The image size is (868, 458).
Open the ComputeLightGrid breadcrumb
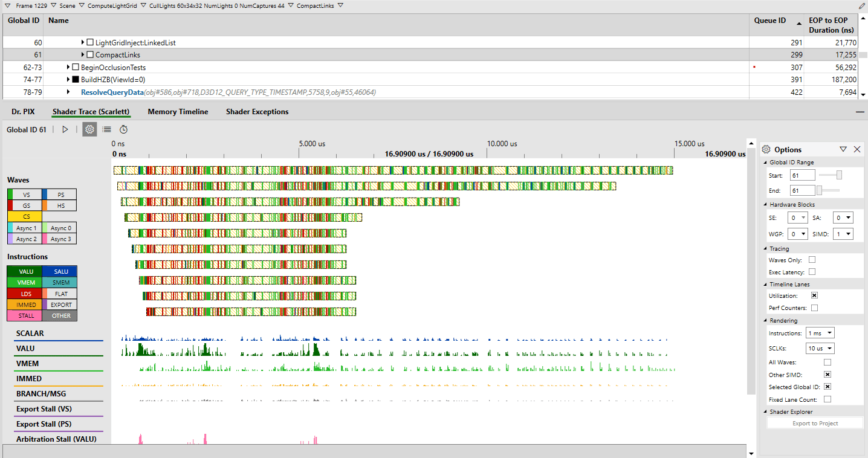pyautogui.click(x=112, y=5)
